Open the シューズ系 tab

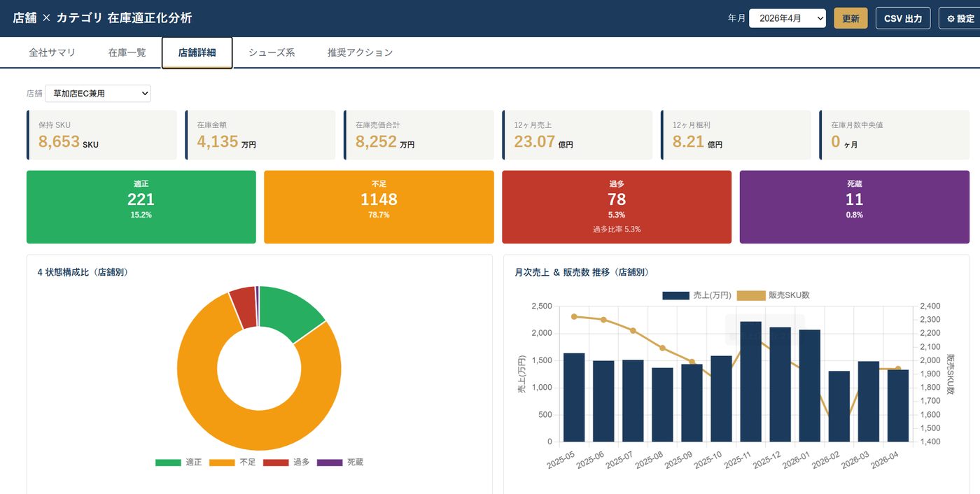pos(272,52)
